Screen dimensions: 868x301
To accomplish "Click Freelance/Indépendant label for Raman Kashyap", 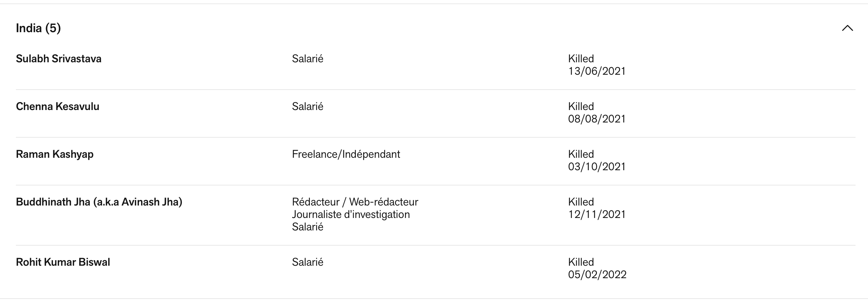I will 346,154.
